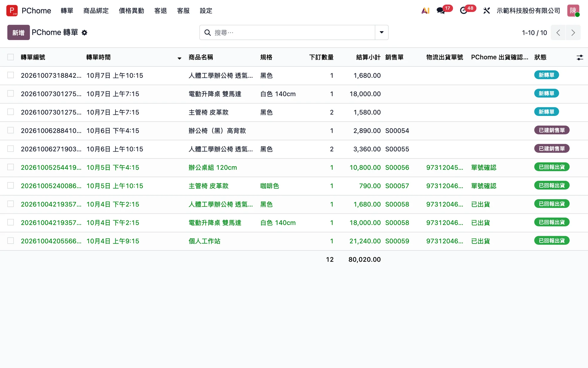The height and width of the screenshot is (368, 588).
Task: Open the developer tools wrench icon
Action: 487,11
